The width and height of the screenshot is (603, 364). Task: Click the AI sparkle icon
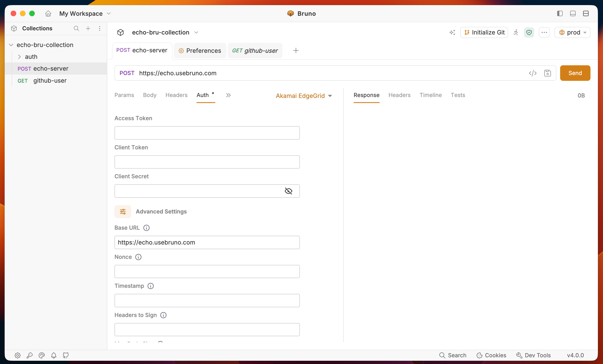click(452, 32)
